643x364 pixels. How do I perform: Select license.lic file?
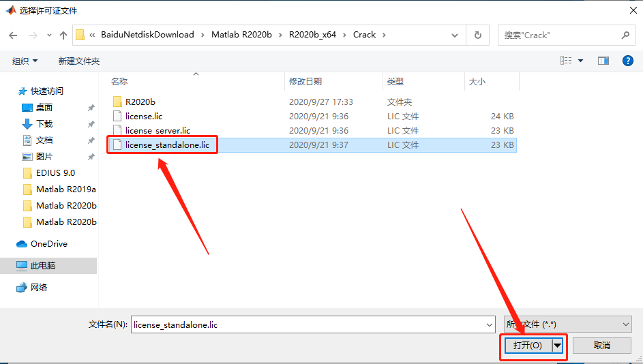click(144, 116)
